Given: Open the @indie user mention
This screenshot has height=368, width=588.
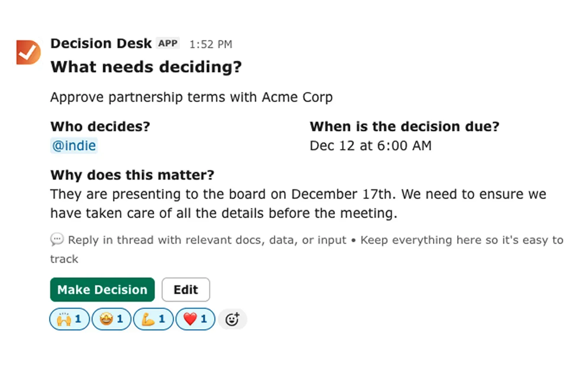Looking at the screenshot, I should pos(74,146).
